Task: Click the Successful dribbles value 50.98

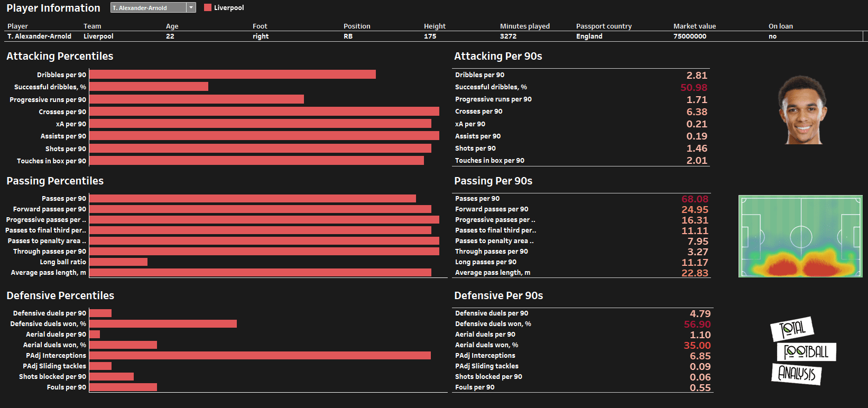Action: [694, 87]
